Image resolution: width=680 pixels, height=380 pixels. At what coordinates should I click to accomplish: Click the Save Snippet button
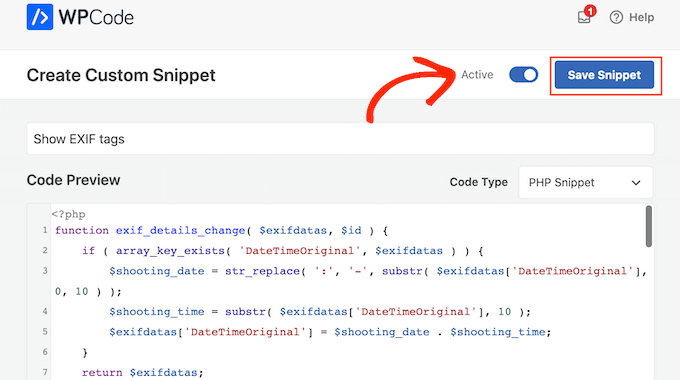coord(604,75)
